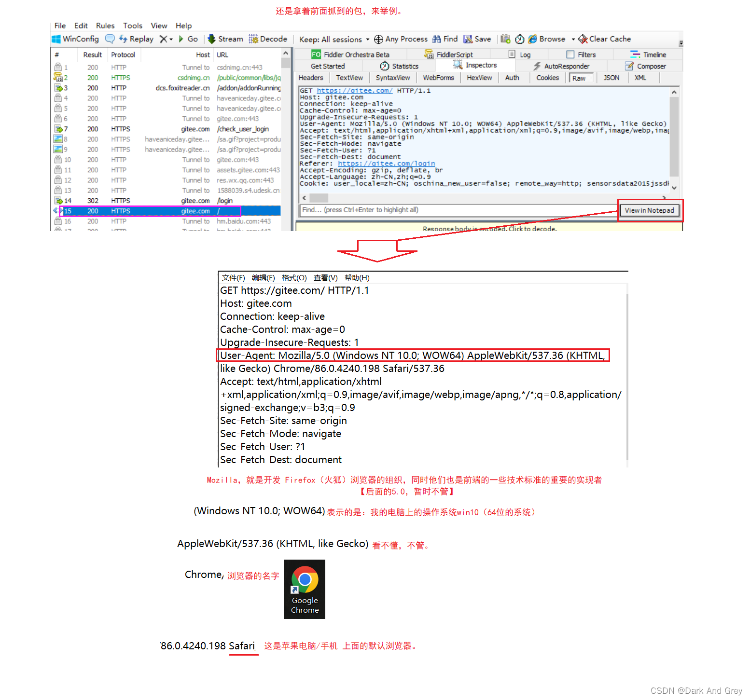Open the Tools menu
Image resolution: width=750 pixels, height=700 pixels.
[x=133, y=26]
